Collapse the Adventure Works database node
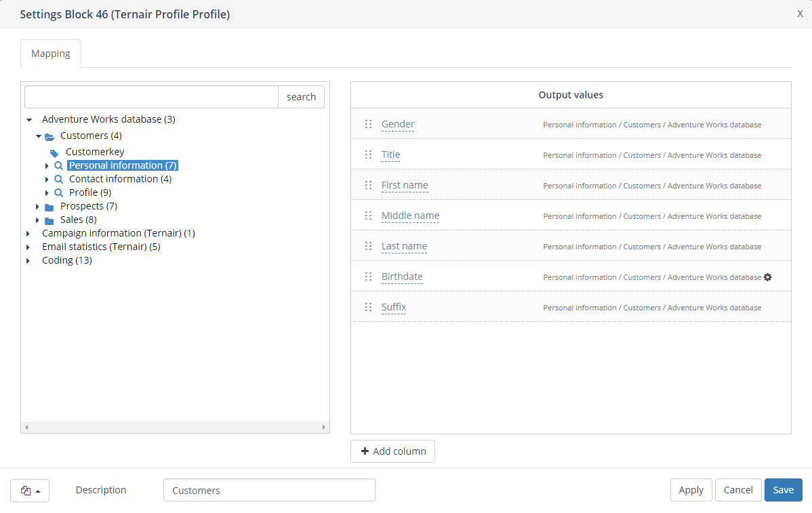Viewport: 812px width, 513px height. tap(28, 120)
